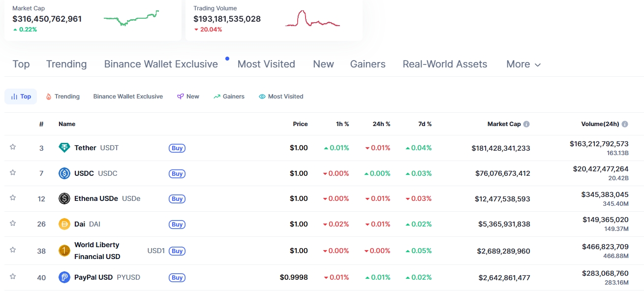Click the Ethena USDe coin logo
Screen dimensions: 644x292
pyautogui.click(x=64, y=198)
